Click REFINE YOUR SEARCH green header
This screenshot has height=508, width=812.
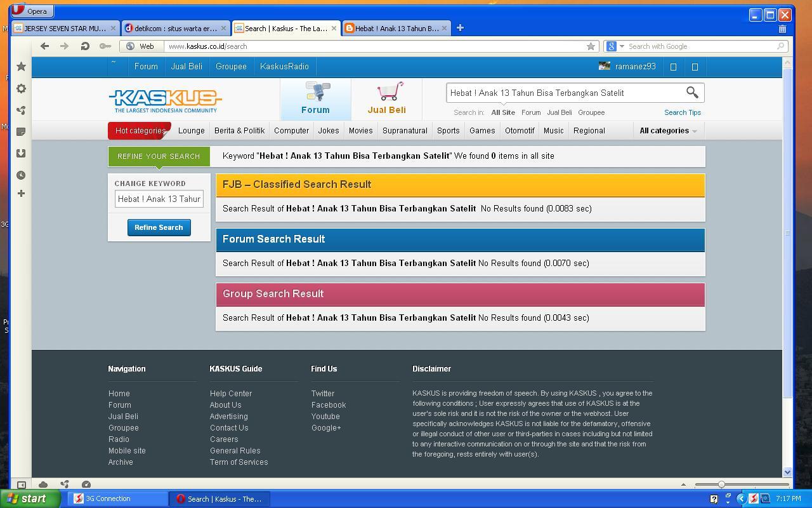(159, 156)
